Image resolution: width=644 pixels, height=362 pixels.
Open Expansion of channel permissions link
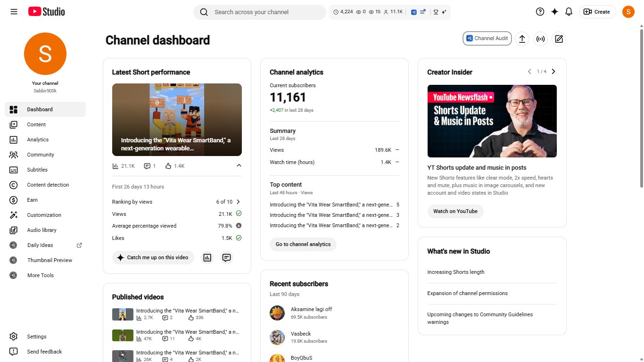[468, 293]
